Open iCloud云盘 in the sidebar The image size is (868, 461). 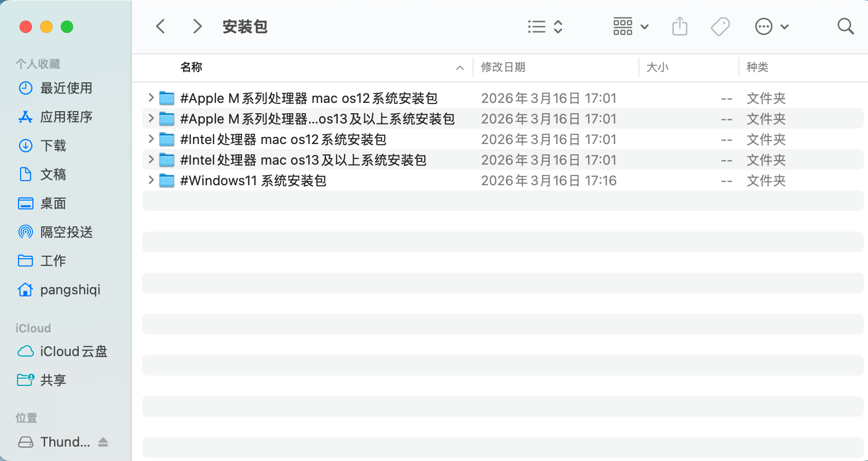point(74,351)
